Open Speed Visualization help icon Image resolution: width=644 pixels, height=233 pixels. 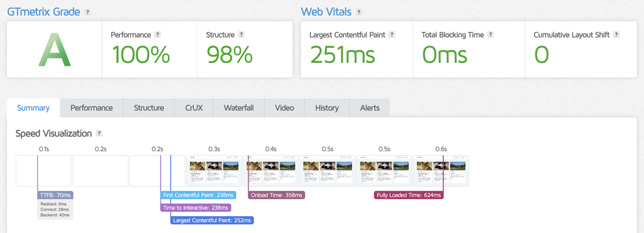(x=99, y=134)
